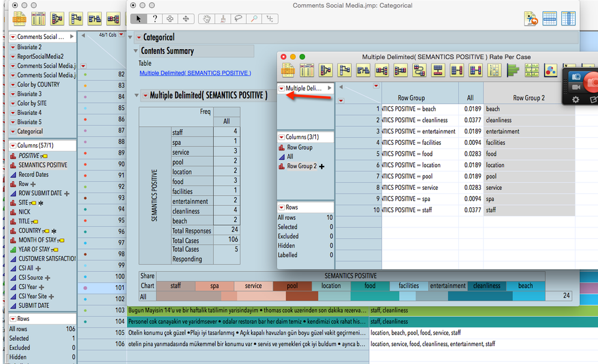Image resolution: width=598 pixels, height=364 pixels.
Task: Follow Multiple Delimited( SEMANTICS POSITIVE ) link
Action: pyautogui.click(x=195, y=73)
